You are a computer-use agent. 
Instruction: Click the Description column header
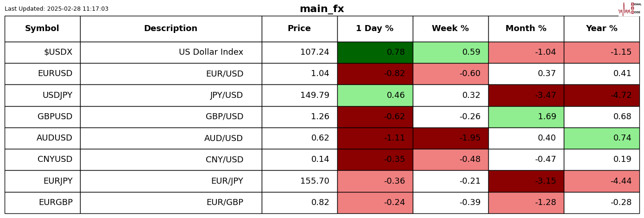tap(170, 29)
